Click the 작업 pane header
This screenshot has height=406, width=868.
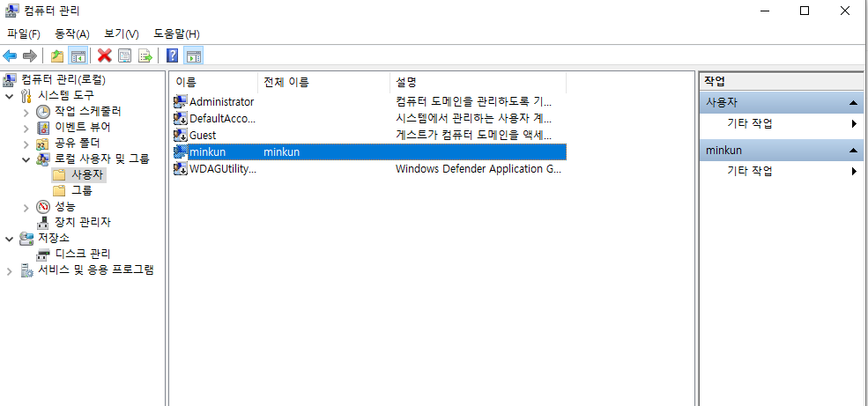(781, 82)
